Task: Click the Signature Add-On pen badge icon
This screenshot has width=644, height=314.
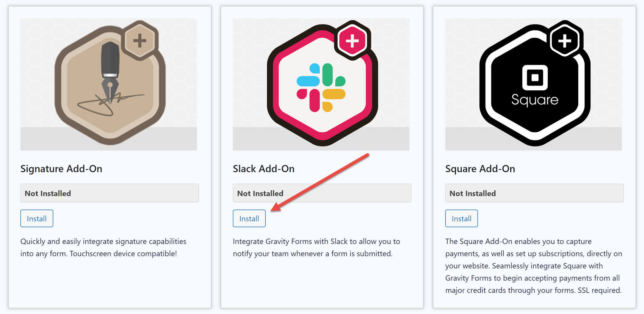Action: pos(110,83)
